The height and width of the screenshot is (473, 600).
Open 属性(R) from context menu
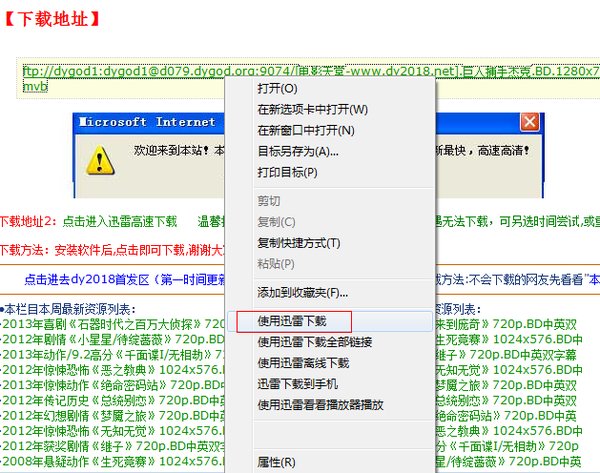276,462
